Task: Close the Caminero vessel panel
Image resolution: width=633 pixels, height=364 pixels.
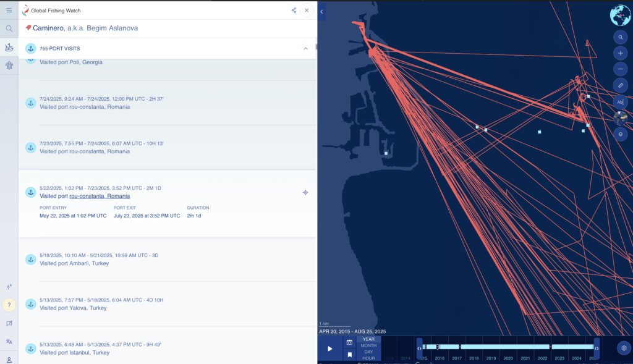Action: pos(307,10)
